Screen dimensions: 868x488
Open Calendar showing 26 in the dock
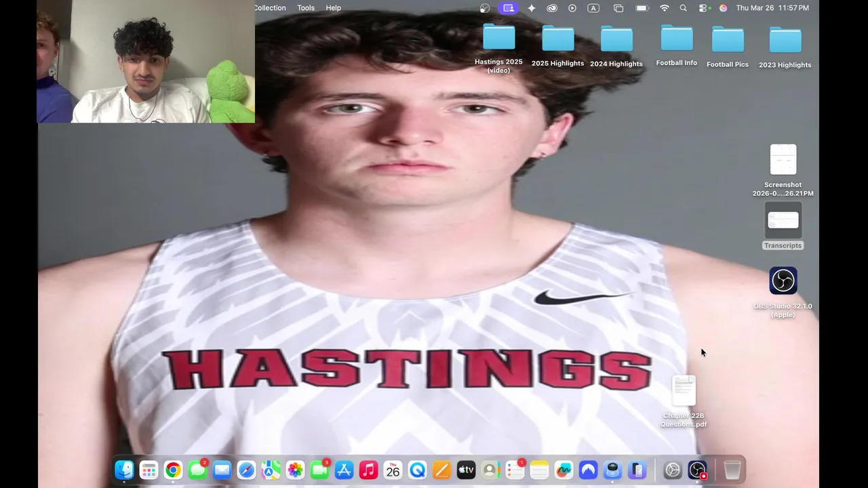(393, 470)
